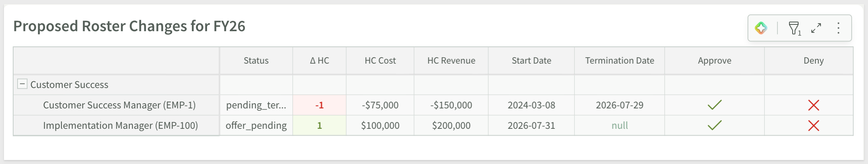
Task: Select the Customer Success Manager (EMP-1) row
Action: click(x=433, y=105)
